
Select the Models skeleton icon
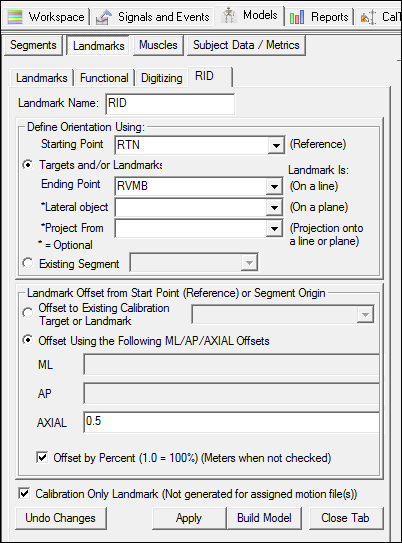(x=229, y=16)
